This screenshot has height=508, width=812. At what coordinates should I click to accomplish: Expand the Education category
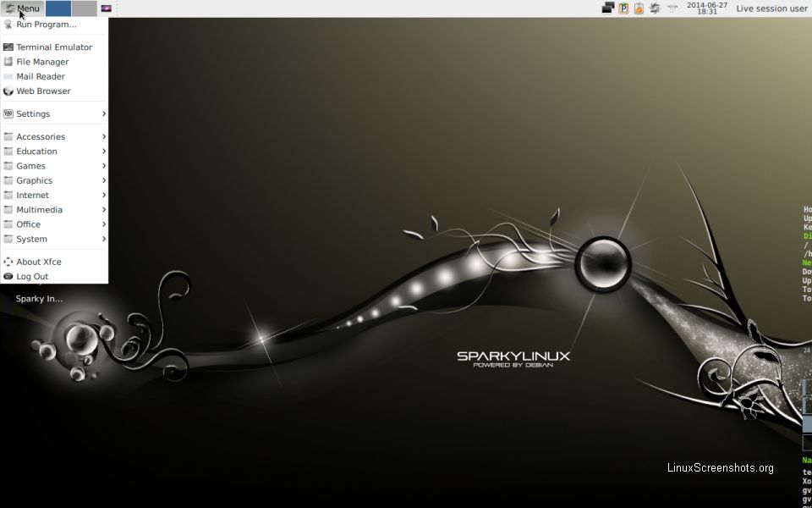click(54, 151)
